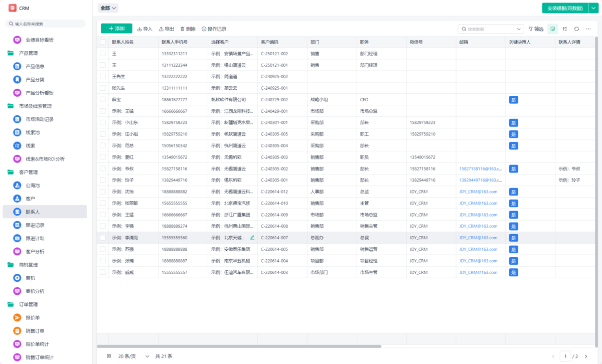The image size is (602, 364).
Task: Click the page number box showing 1
Action: pyautogui.click(x=565, y=356)
